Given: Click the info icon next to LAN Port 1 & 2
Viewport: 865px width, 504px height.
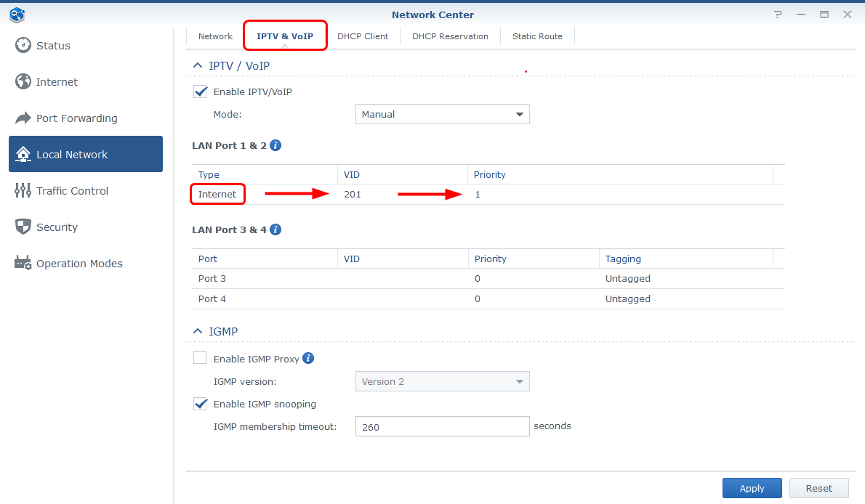Looking at the screenshot, I should pos(275,145).
